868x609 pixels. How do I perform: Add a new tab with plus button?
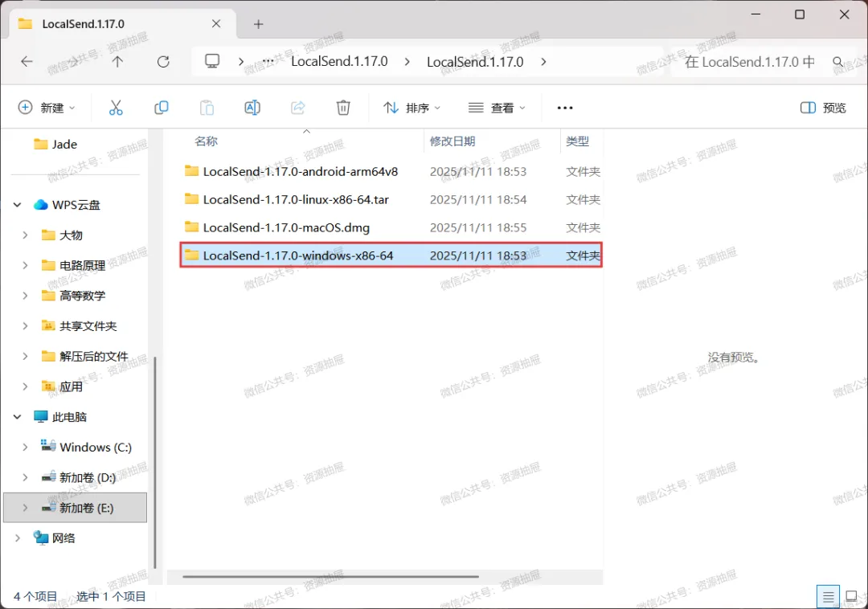click(259, 24)
